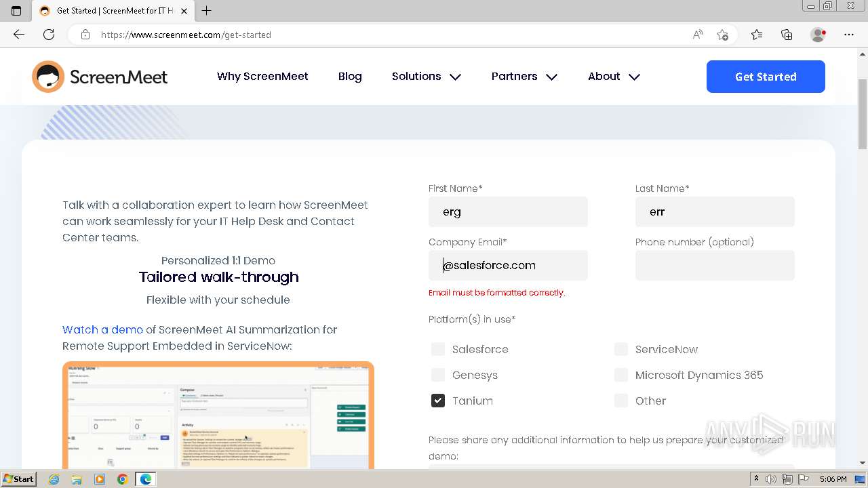Expand the About dropdown menu
This screenshot has height=488, width=868.
tap(614, 77)
